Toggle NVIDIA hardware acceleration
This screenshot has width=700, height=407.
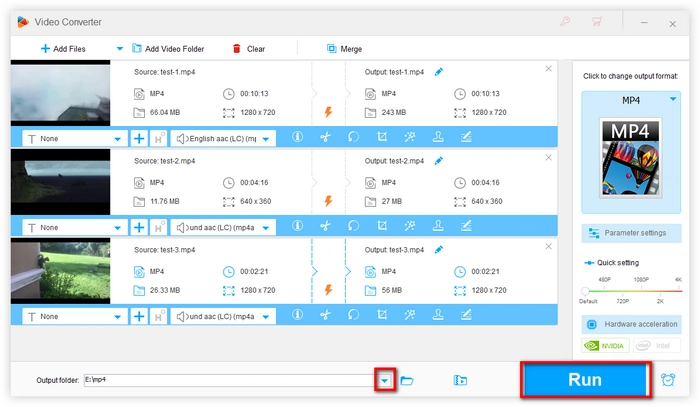[605, 345]
